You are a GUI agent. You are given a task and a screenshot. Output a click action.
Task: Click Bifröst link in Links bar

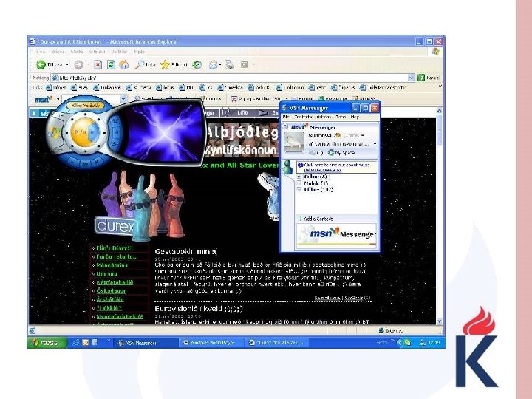[56, 87]
